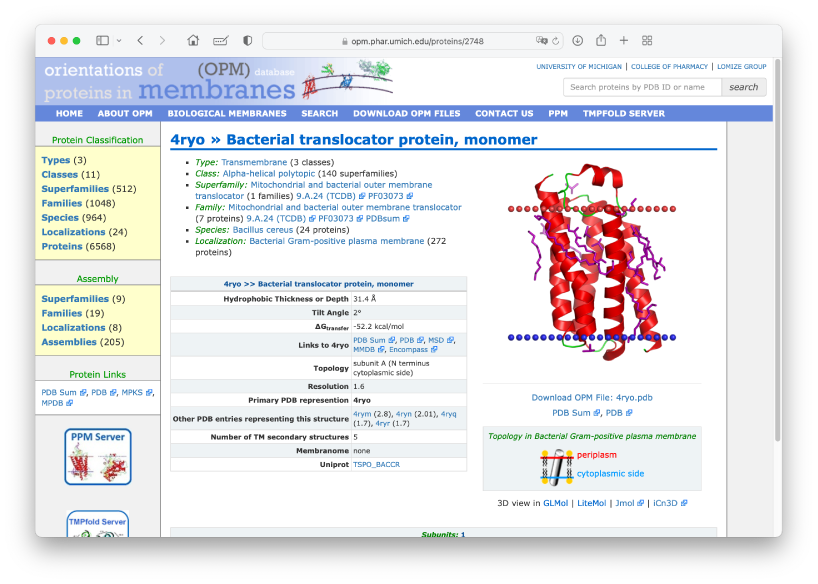Open BIOLOGICAL MEMBRANES menu item
This screenshot has height=584, width=818.
click(227, 113)
